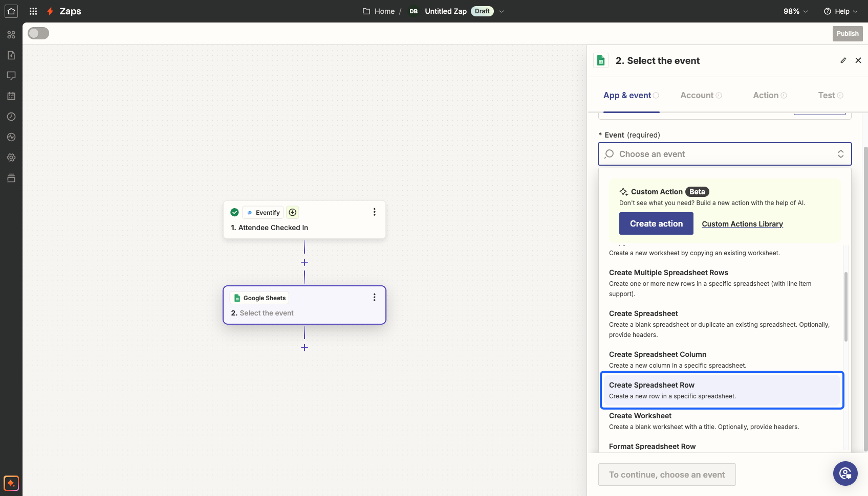868x496 pixels.
Task: Click the Event dropdown arrows
Action: coord(841,154)
